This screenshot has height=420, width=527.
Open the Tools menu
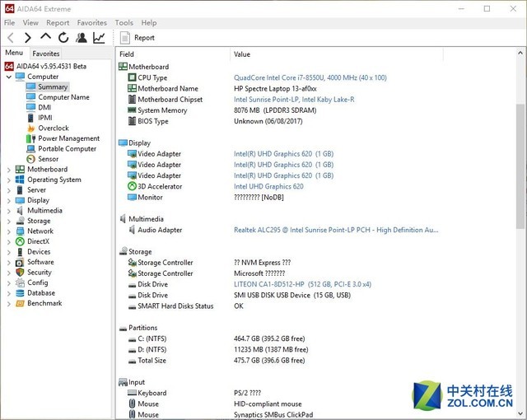(124, 23)
